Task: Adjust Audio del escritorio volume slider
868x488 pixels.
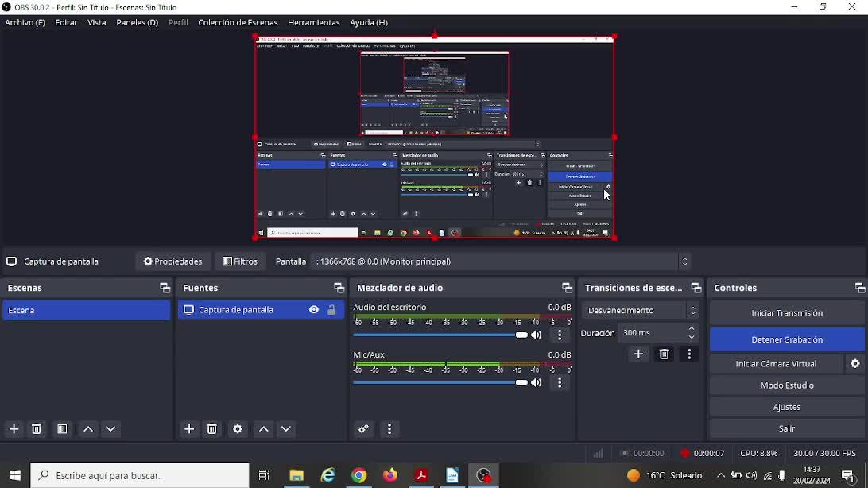Action: (440, 335)
